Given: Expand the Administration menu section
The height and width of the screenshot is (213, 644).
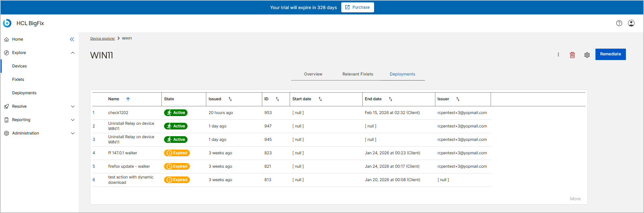Looking at the screenshot, I should 73,133.
